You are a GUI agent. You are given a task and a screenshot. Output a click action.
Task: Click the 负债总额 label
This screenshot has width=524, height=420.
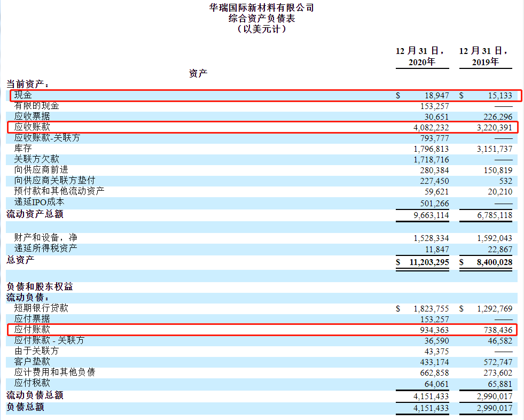click(x=25, y=407)
